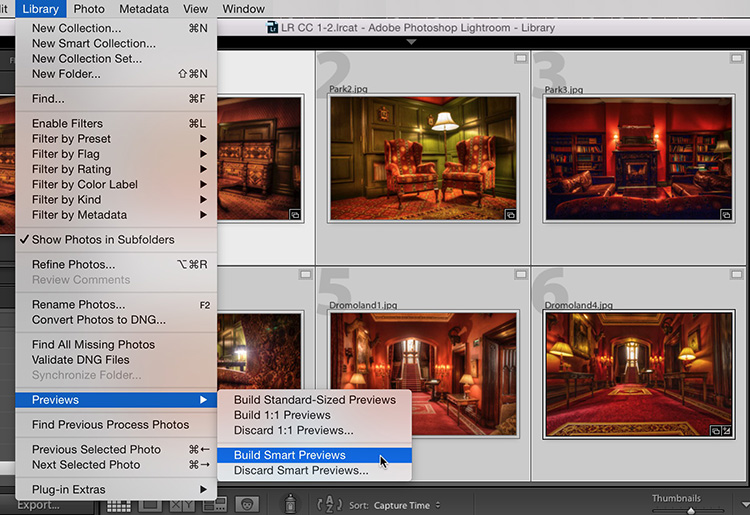Toggle A-Z sort direction icon
The width and height of the screenshot is (750, 515).
[330, 504]
